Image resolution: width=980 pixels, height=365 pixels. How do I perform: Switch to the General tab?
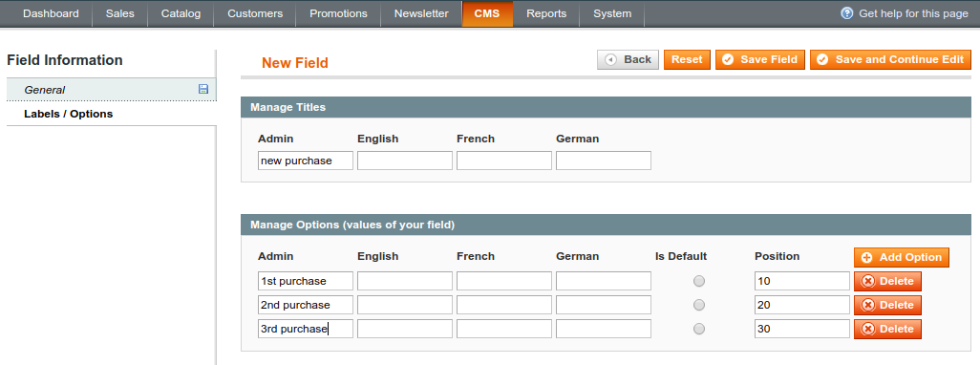point(112,90)
